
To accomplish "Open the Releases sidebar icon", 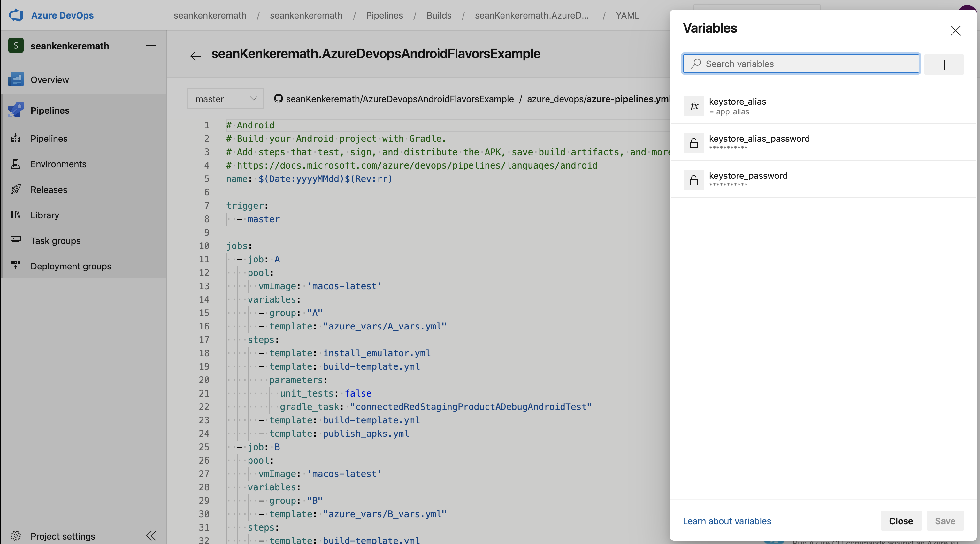I will [x=16, y=190].
